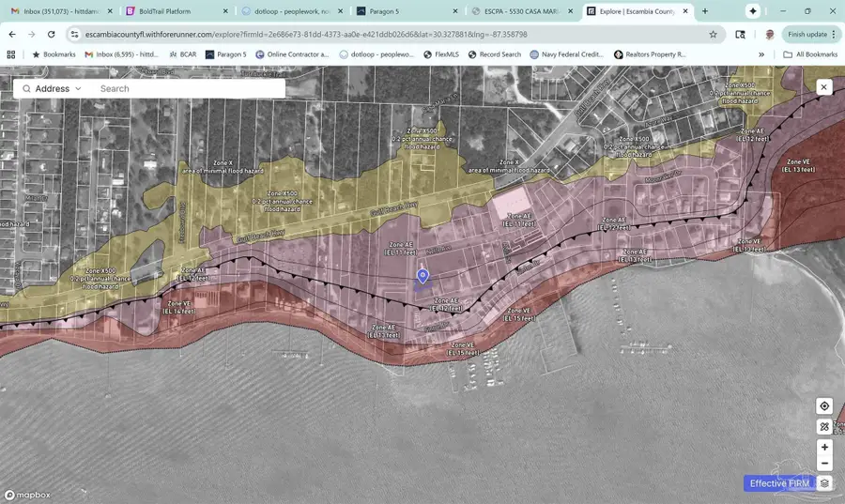Reload the page

pyautogui.click(x=52, y=34)
